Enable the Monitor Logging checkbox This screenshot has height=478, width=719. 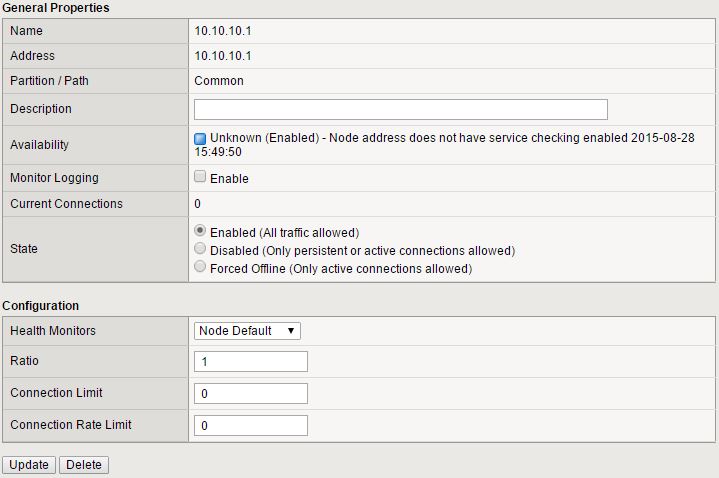click(x=201, y=177)
